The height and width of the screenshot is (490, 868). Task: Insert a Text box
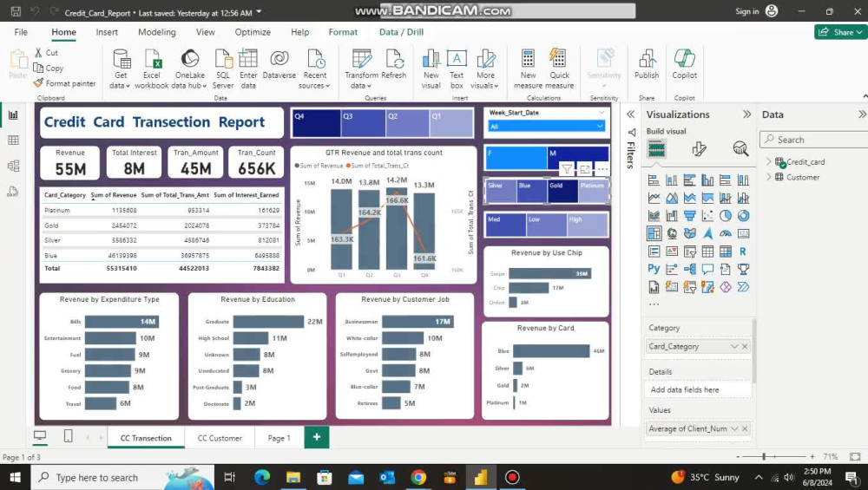click(457, 69)
